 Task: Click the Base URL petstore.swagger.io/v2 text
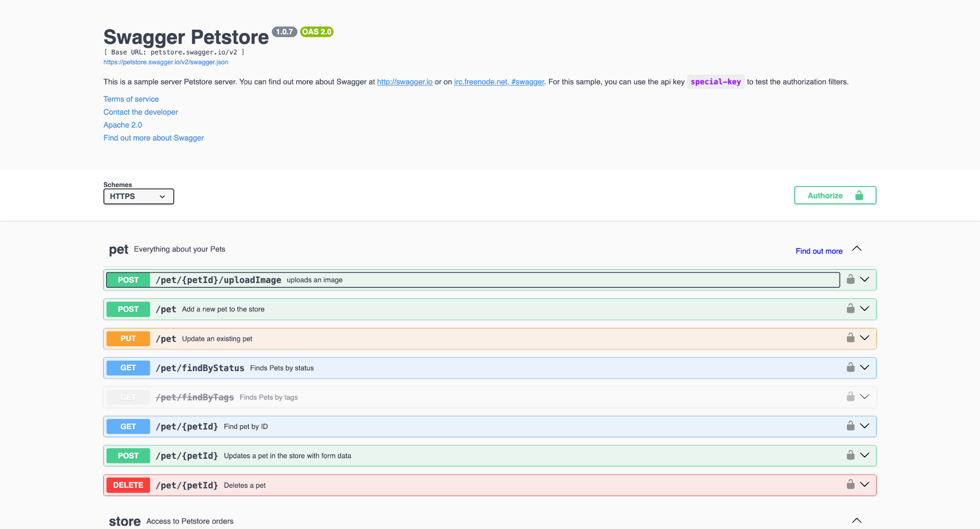(174, 52)
